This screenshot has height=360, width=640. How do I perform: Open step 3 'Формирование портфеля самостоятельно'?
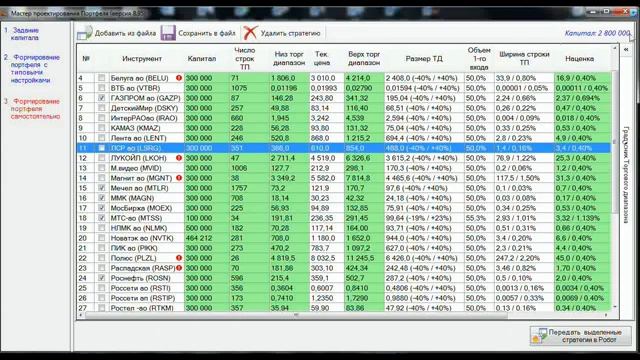[x=32, y=109]
